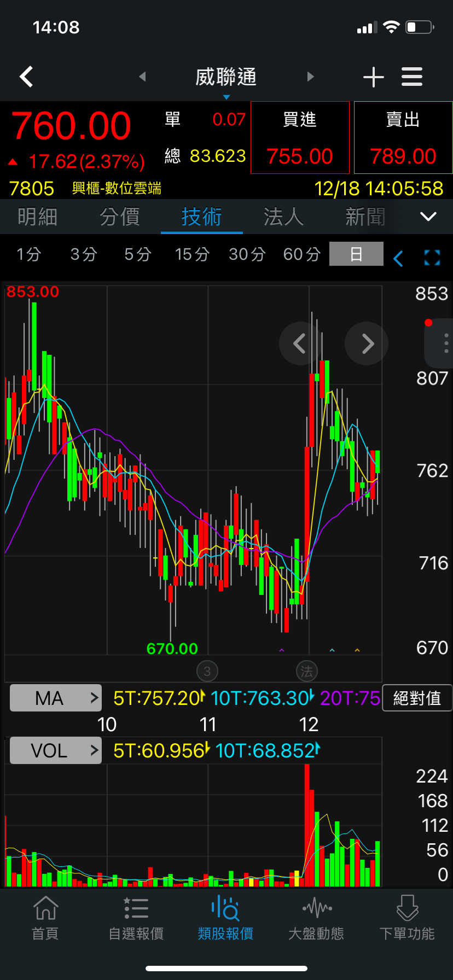Toggle the 絕對值 button
The width and height of the screenshot is (453, 980).
pos(417,698)
